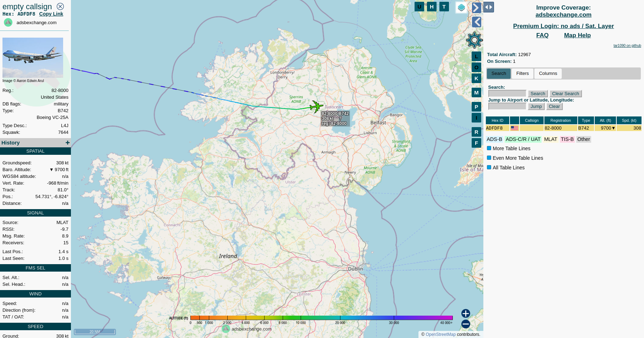Enable All Table Lines checkbox

click(489, 167)
